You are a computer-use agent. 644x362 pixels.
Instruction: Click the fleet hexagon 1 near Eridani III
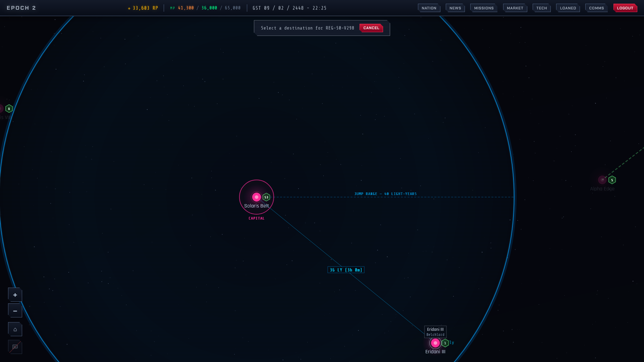tap(445, 343)
